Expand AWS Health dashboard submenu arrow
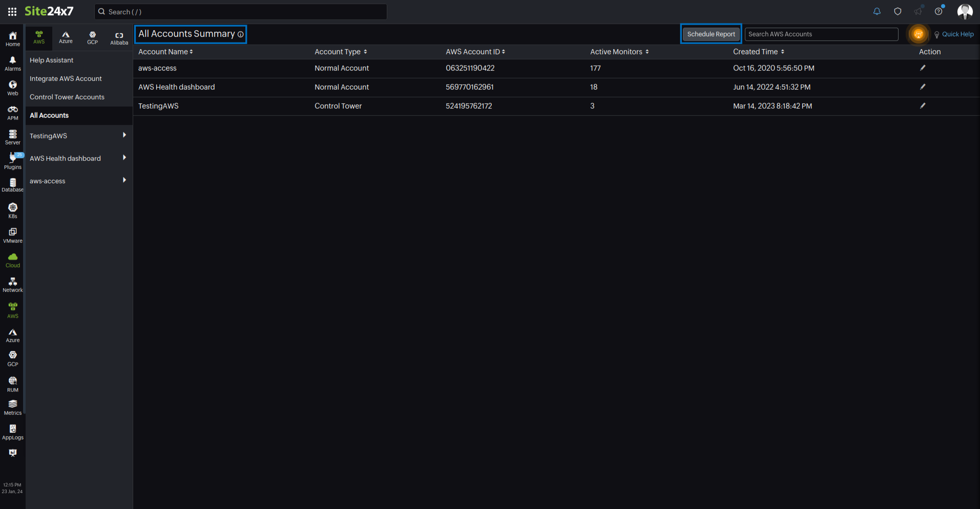The height and width of the screenshot is (509, 980). click(124, 158)
